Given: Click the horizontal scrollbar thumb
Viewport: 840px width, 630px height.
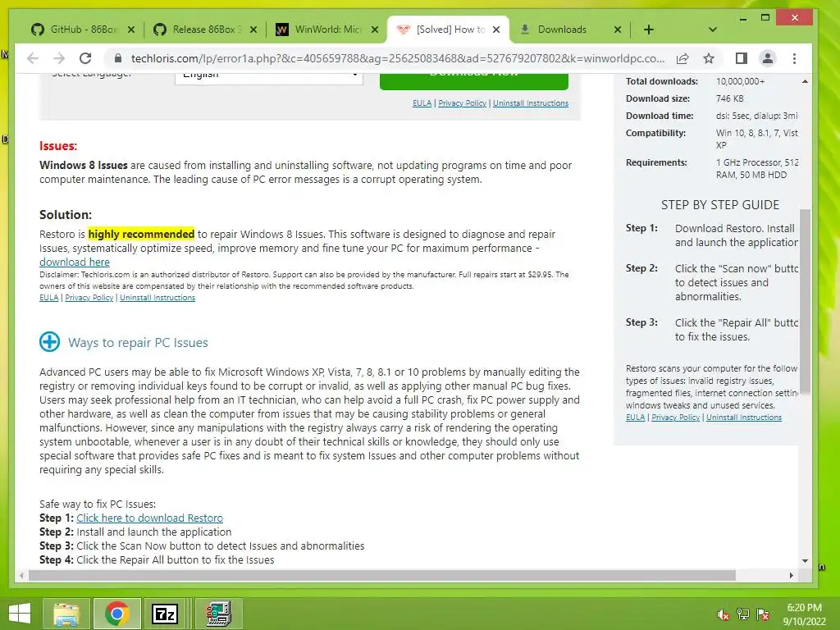Looking at the screenshot, I should pyautogui.click(x=382, y=575).
